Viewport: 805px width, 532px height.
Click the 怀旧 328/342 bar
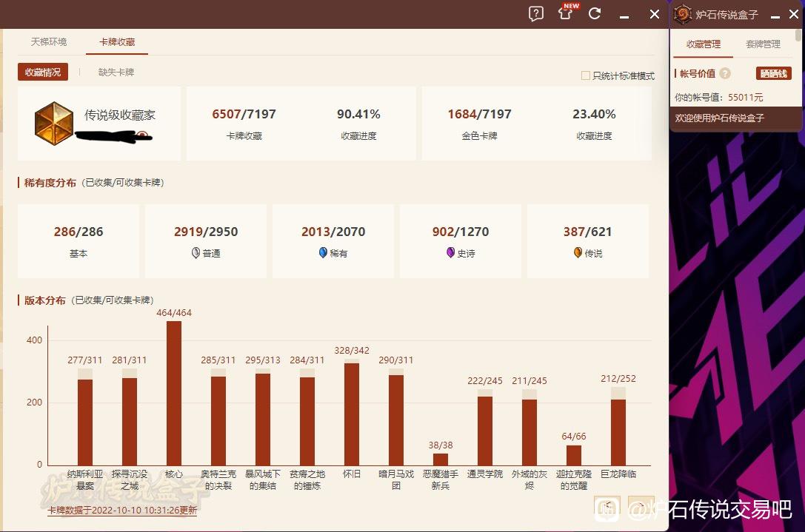click(x=352, y=414)
